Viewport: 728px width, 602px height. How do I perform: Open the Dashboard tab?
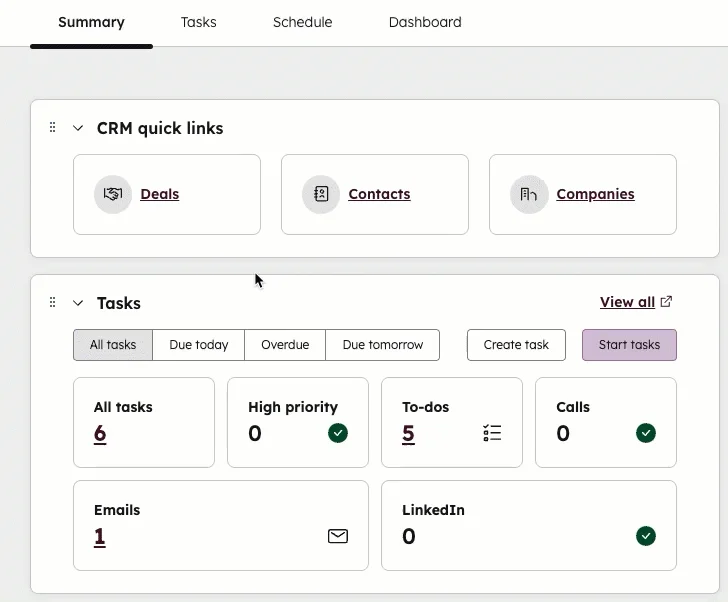point(425,22)
